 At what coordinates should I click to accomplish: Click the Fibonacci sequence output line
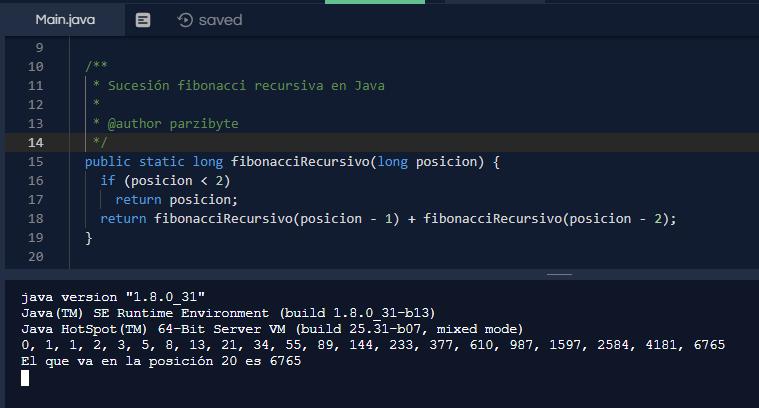point(373,345)
